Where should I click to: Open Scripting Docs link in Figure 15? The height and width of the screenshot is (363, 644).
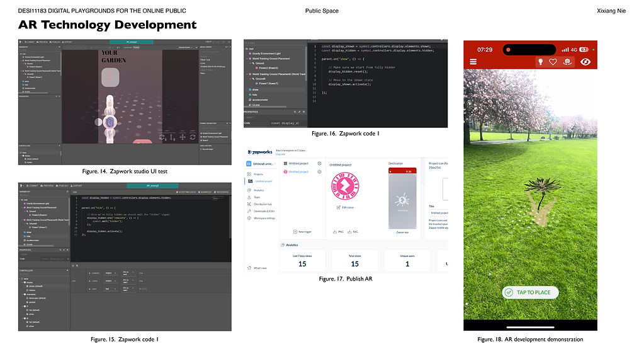[x=186, y=192]
